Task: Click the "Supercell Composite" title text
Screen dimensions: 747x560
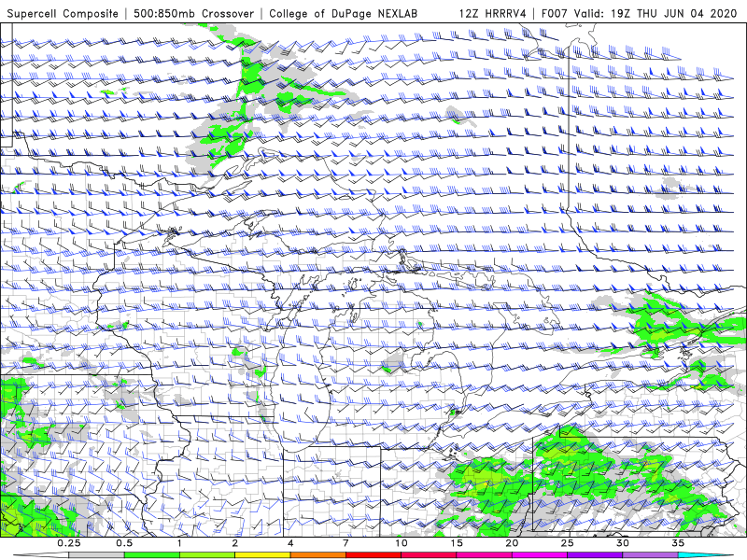Action: click(x=63, y=14)
